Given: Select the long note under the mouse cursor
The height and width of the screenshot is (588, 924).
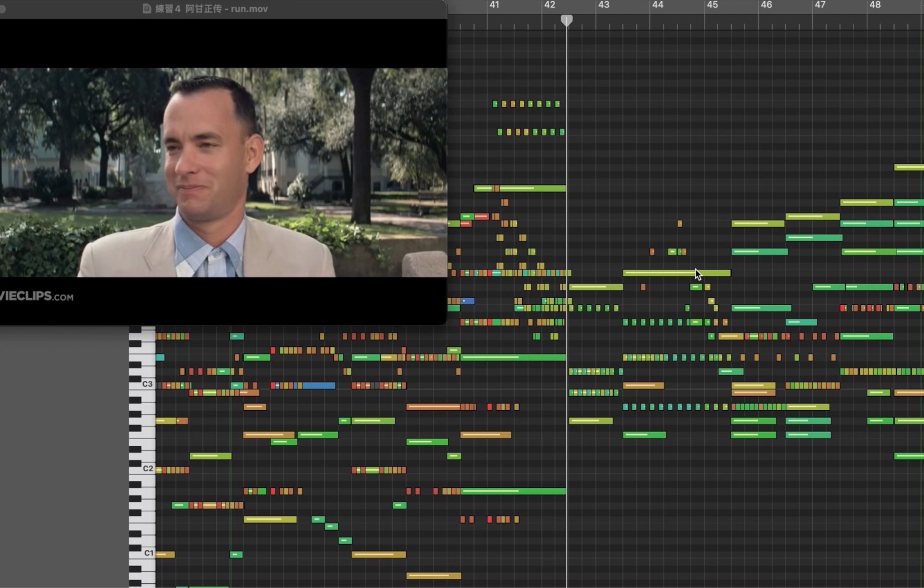Looking at the screenshot, I should click(677, 273).
